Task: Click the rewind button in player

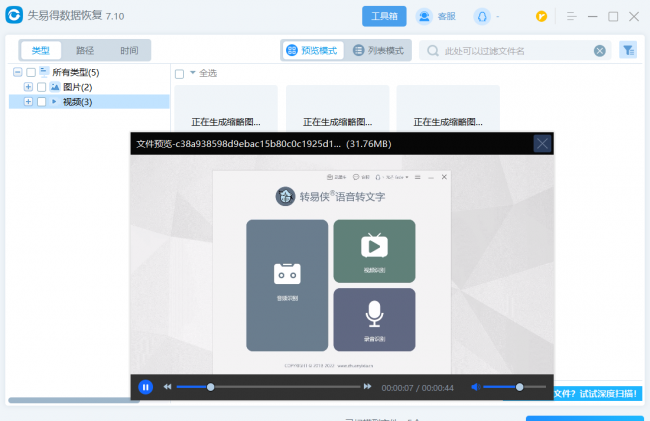Action: tap(167, 387)
